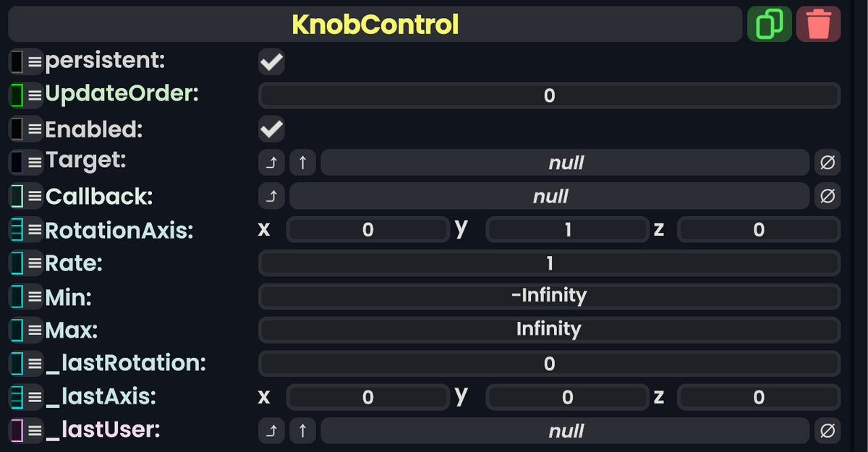Clear the Target reference with Ø icon
868x452 pixels.
click(x=827, y=162)
